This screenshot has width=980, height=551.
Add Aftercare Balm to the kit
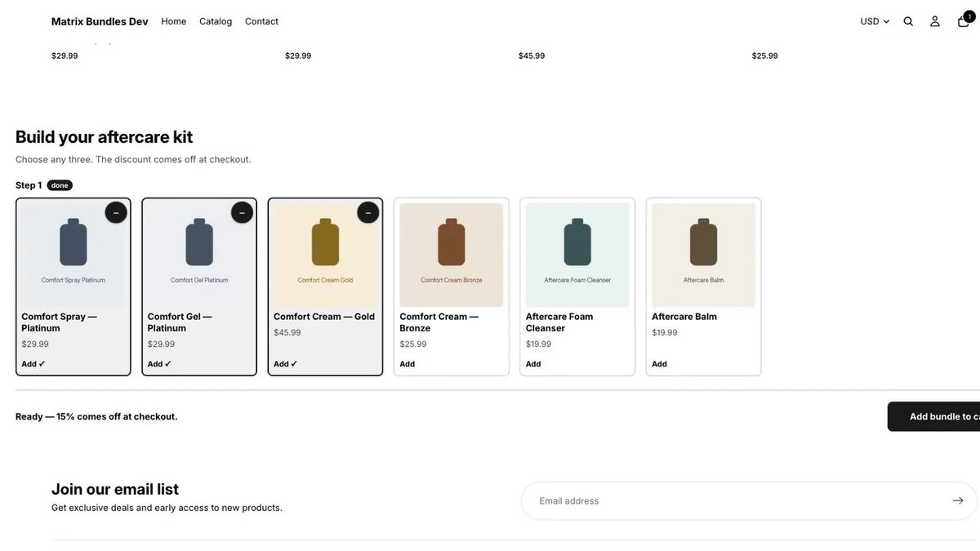(x=659, y=364)
